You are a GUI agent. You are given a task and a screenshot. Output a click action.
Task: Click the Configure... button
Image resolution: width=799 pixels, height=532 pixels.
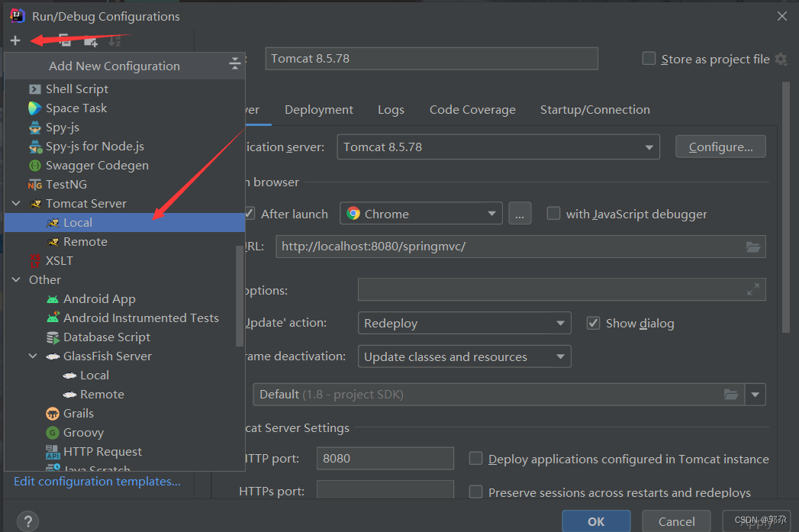point(720,147)
